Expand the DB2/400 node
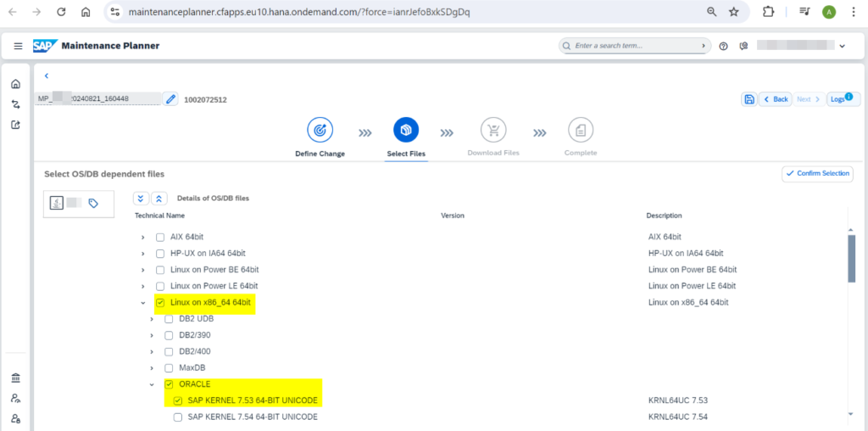 point(152,352)
